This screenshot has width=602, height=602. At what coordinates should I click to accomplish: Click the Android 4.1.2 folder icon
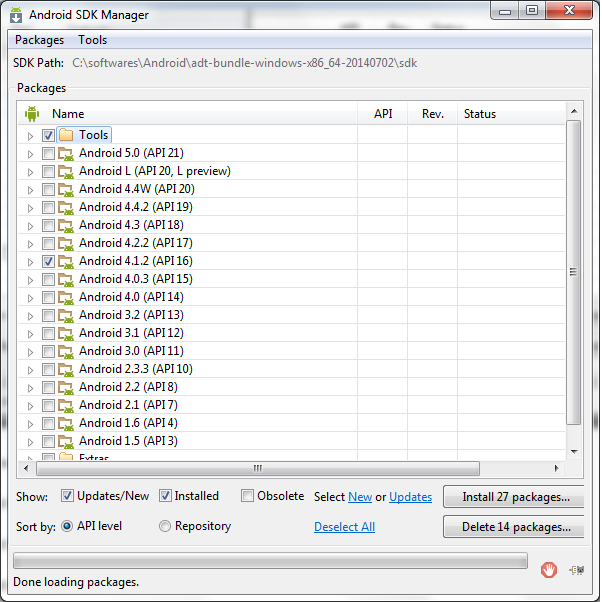[x=66, y=261]
